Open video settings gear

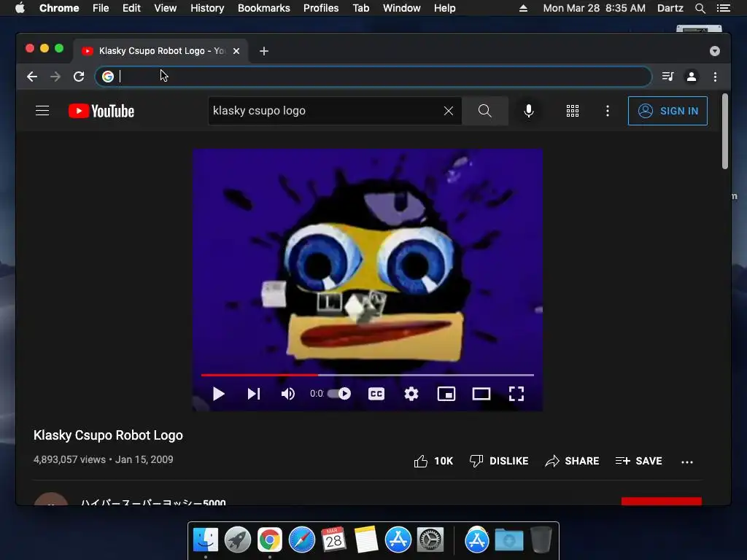(411, 394)
